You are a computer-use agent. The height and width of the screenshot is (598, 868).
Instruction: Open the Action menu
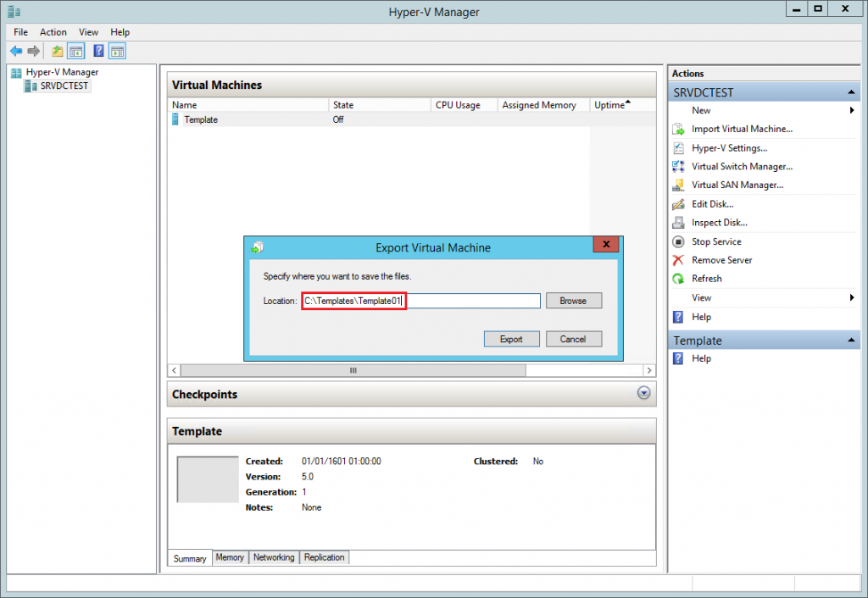53,31
